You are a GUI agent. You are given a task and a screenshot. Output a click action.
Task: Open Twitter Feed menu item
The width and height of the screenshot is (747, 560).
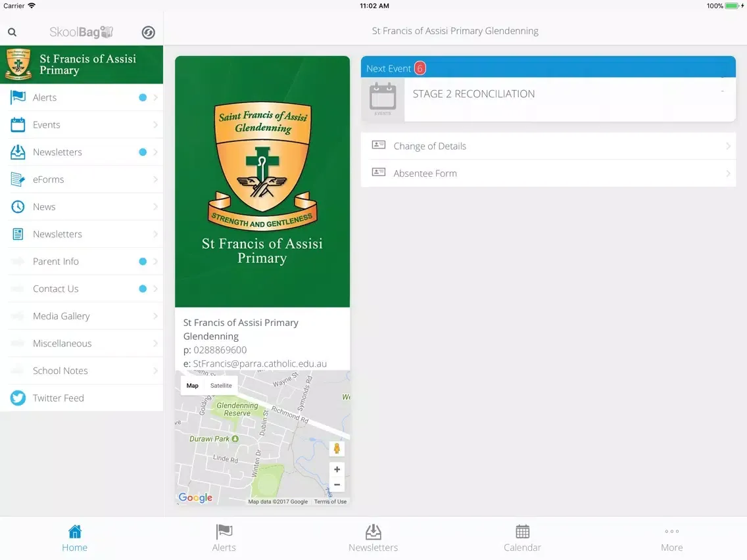click(82, 398)
